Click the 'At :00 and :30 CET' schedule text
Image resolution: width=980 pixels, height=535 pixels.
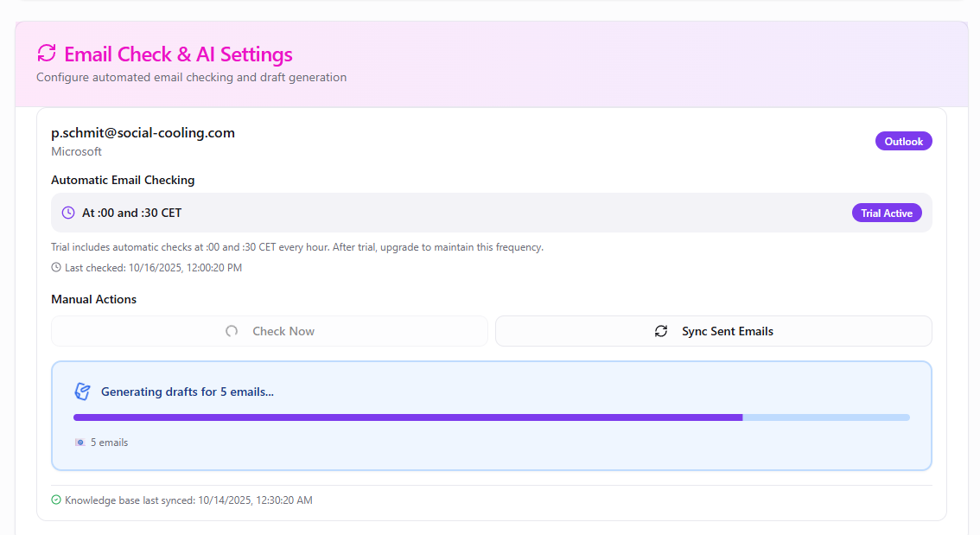131,213
